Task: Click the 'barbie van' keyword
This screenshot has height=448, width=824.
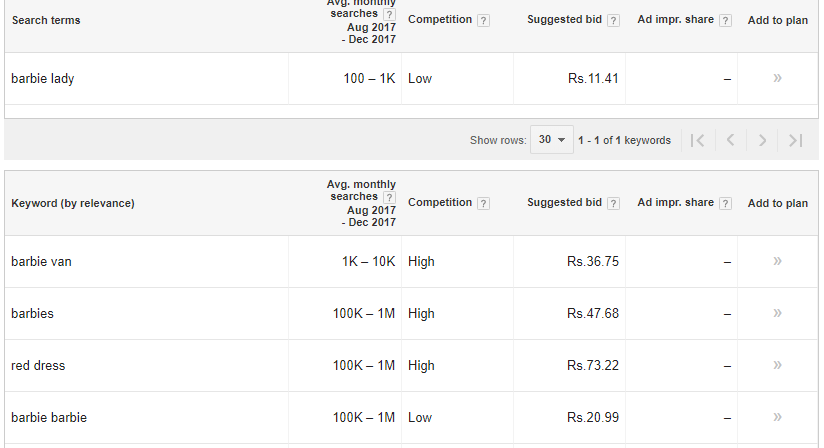Action: coord(41,261)
